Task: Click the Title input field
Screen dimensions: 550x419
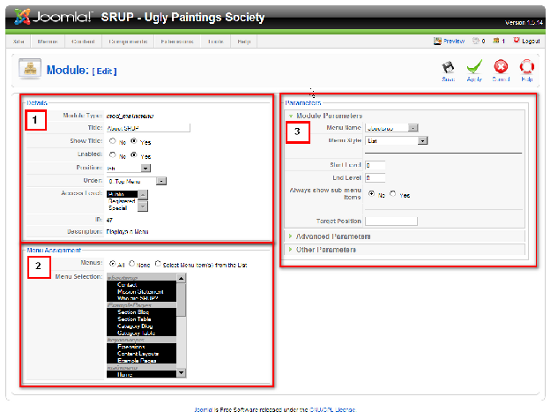Action: [x=148, y=128]
